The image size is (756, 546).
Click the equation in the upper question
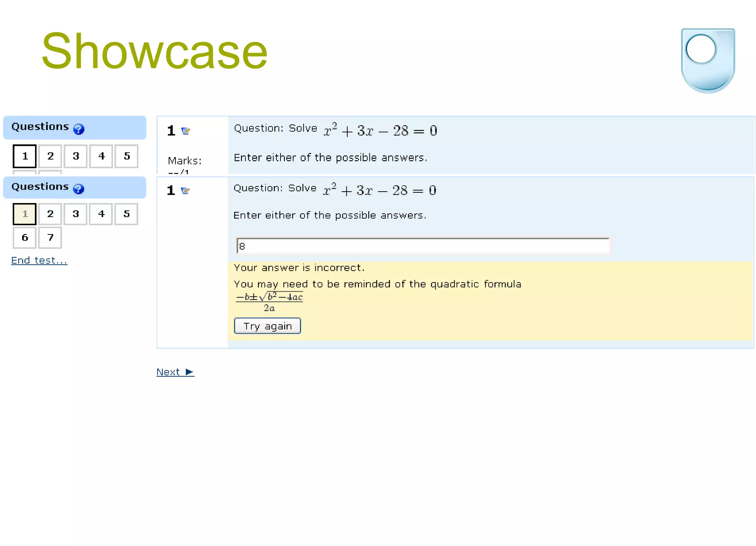381,130
